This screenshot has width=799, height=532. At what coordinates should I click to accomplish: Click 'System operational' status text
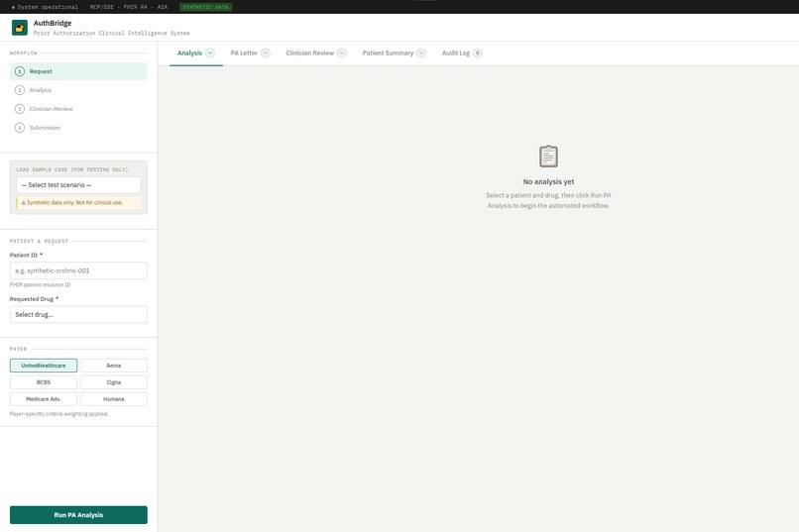point(48,7)
